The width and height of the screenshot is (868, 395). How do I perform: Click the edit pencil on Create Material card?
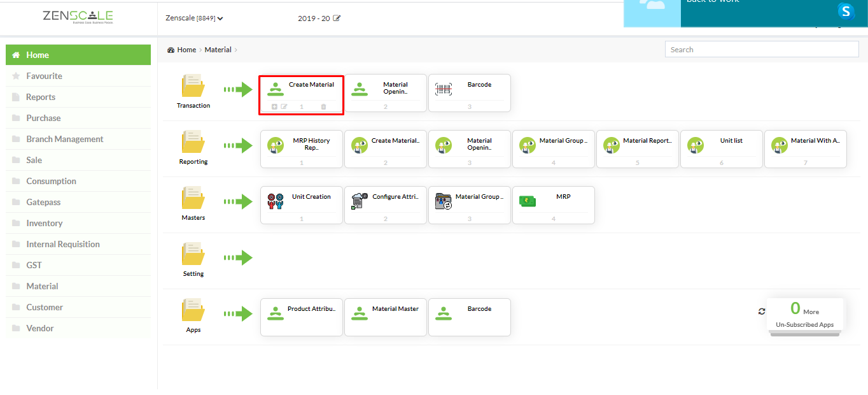point(284,106)
